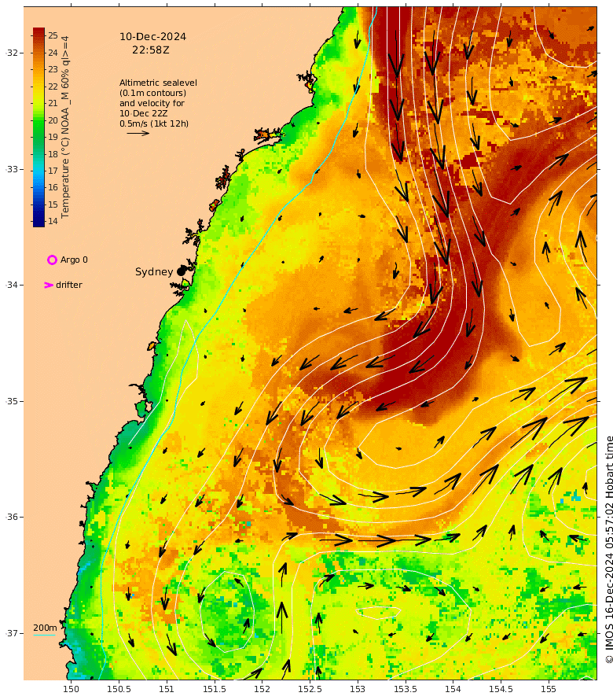Click the -33 latitude axis label
Screen dimensions: 613x700
tap(13, 170)
